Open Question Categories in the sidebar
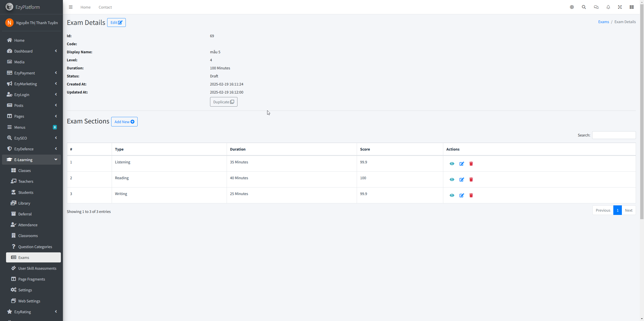The width and height of the screenshot is (644, 321). (35, 247)
